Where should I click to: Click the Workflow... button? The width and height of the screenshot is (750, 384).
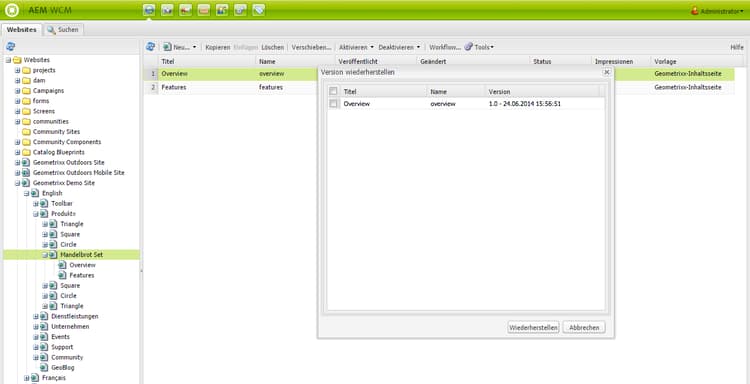(x=445, y=47)
